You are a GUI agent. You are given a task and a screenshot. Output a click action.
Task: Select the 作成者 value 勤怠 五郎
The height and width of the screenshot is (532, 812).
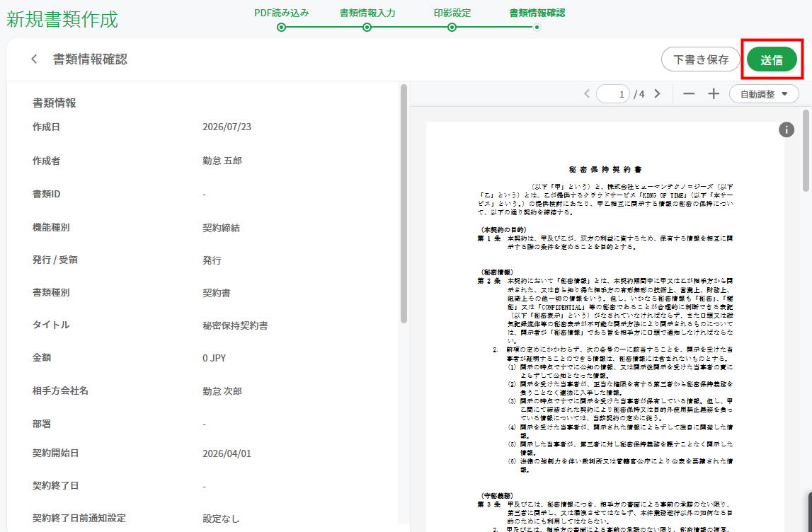222,161
